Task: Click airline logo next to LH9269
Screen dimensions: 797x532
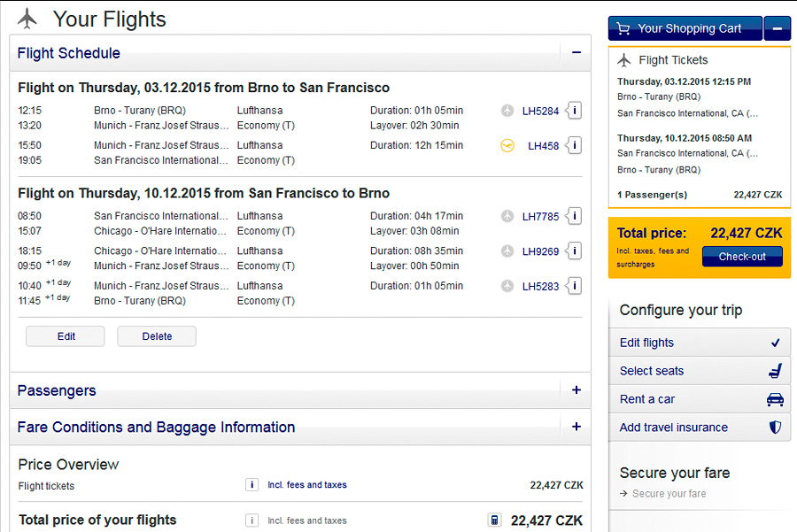Action: (x=507, y=251)
